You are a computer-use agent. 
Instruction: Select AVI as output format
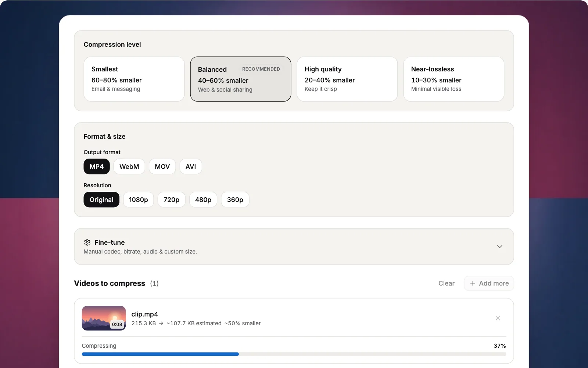[x=191, y=166]
